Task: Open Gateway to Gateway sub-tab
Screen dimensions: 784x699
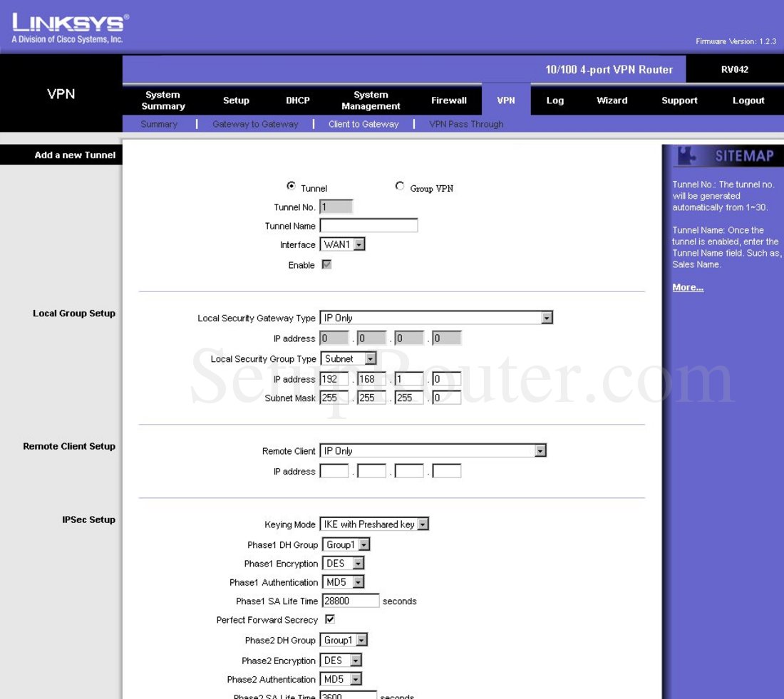Action: point(255,124)
